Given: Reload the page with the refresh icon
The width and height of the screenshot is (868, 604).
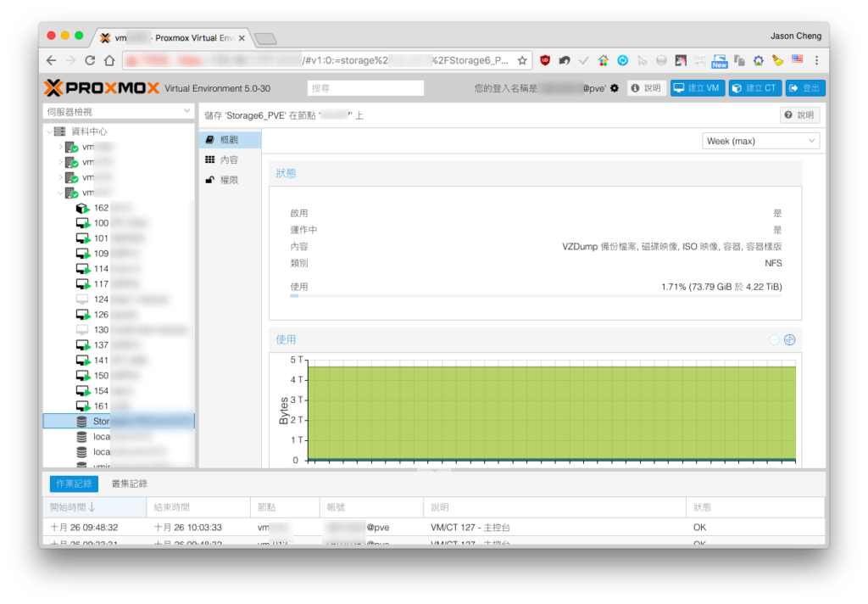Looking at the screenshot, I should (90, 60).
